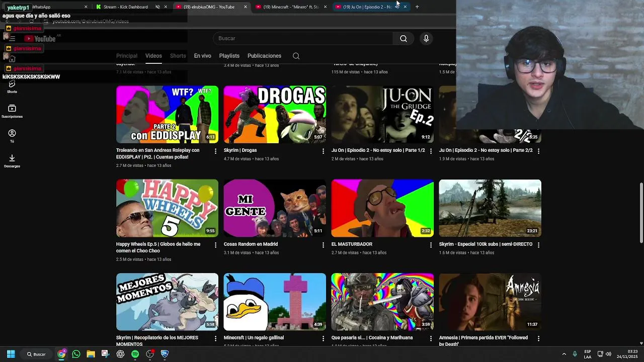Open Minecraft | Un regalo gallina! title
The image size is (644, 362).
(254, 338)
